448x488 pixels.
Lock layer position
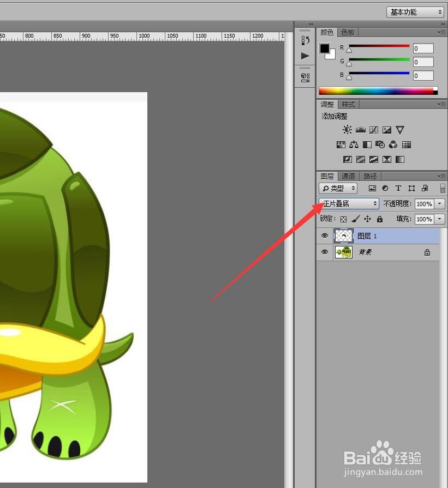point(368,219)
